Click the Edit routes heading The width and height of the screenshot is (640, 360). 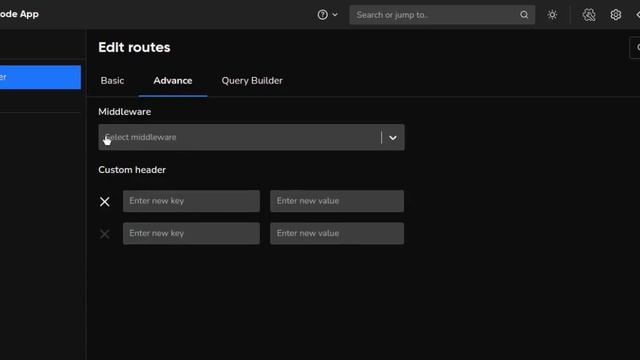(134, 47)
